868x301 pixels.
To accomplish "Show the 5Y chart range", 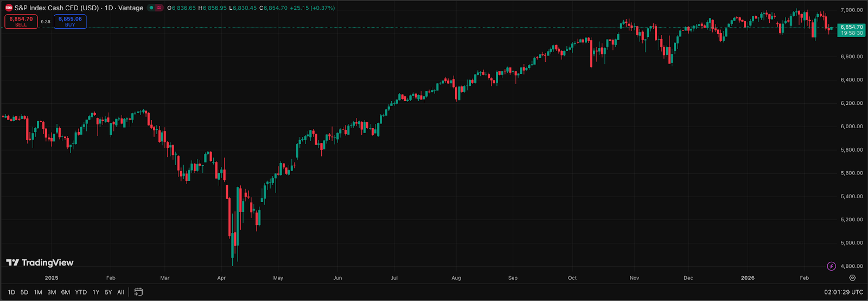I will click(108, 292).
